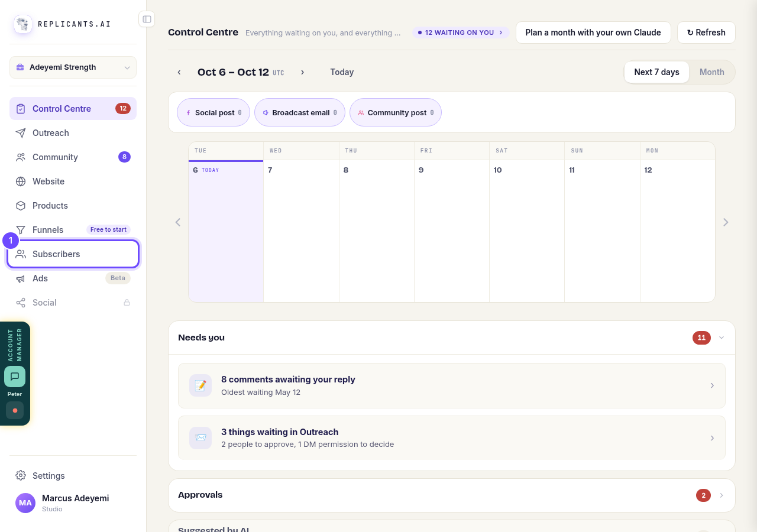This screenshot has width=757, height=532.
Task: Open Ads via its megaphone icon
Action: coord(21,278)
